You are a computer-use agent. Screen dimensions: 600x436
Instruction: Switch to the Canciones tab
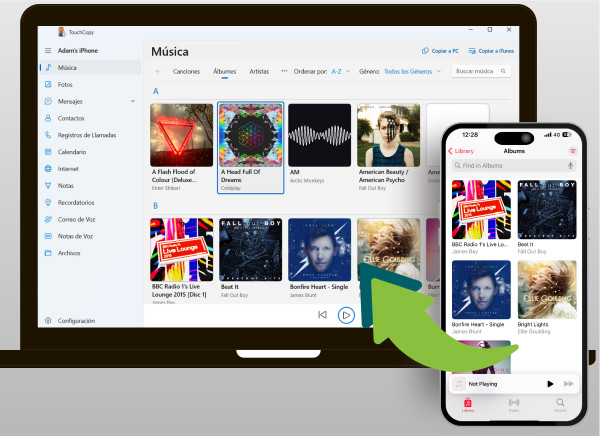(186, 71)
